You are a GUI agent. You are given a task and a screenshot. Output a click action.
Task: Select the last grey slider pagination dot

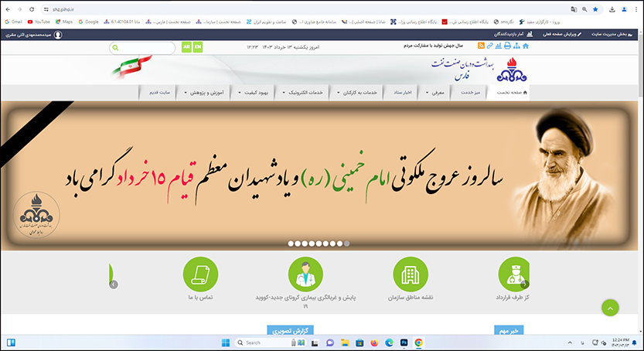[346, 244]
